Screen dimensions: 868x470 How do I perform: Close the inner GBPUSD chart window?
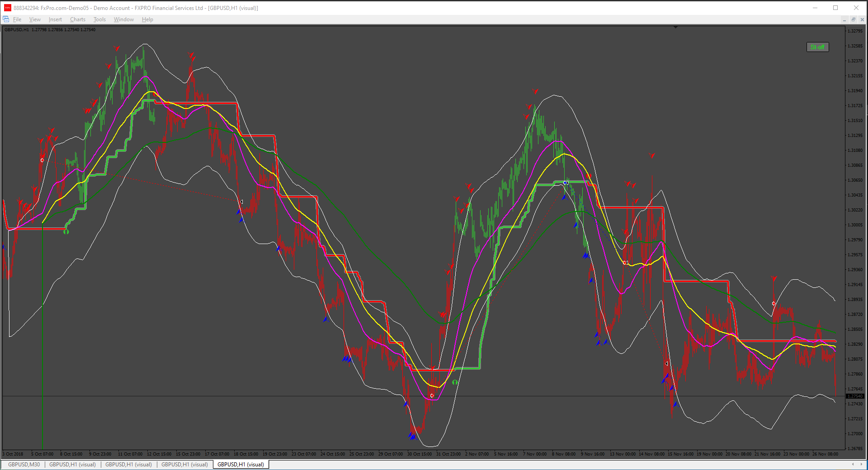coord(862,19)
